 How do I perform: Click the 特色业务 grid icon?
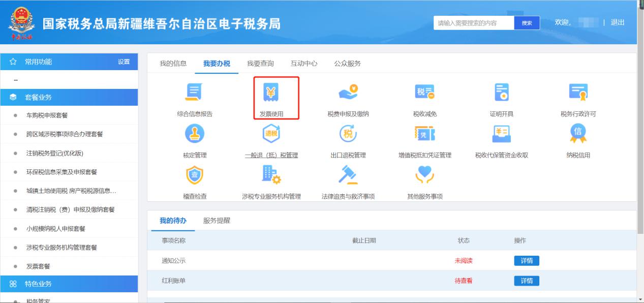14,284
